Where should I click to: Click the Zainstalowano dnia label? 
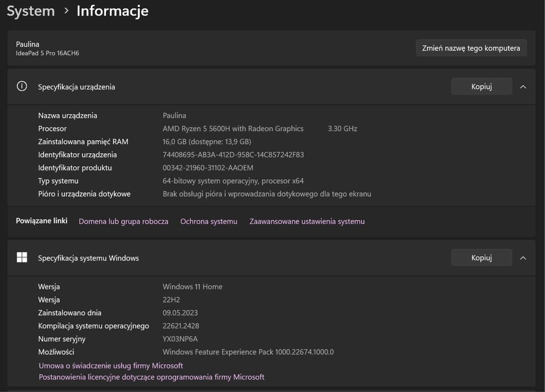click(69, 312)
